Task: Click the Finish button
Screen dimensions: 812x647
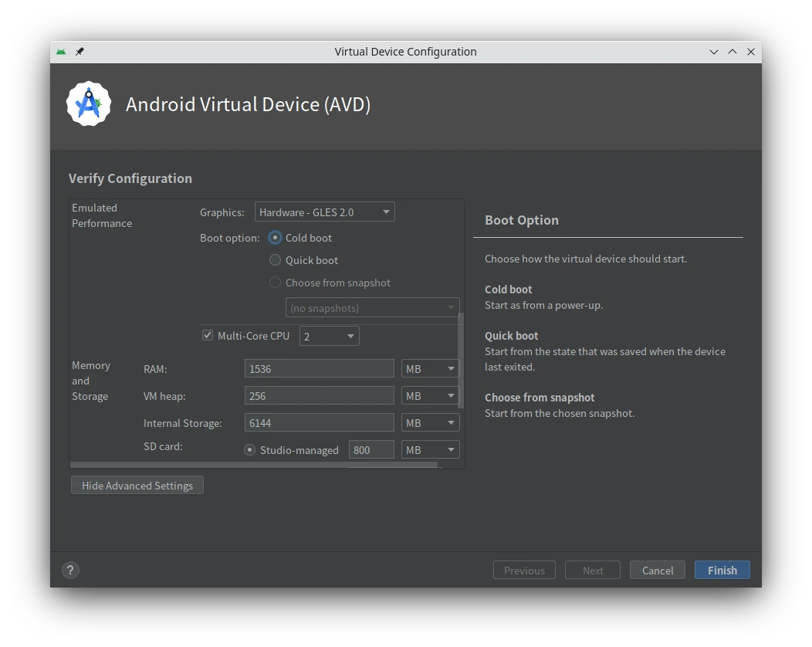Action: point(722,571)
